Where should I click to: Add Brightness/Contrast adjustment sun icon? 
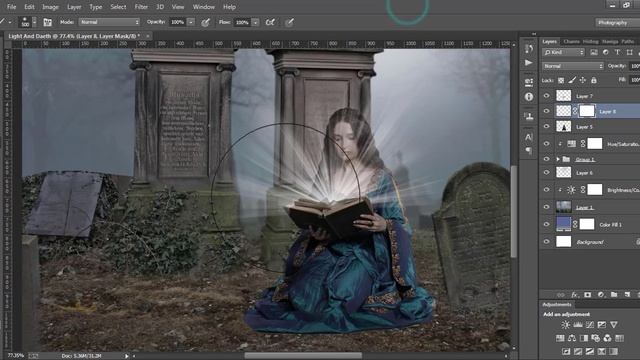pyautogui.click(x=565, y=324)
